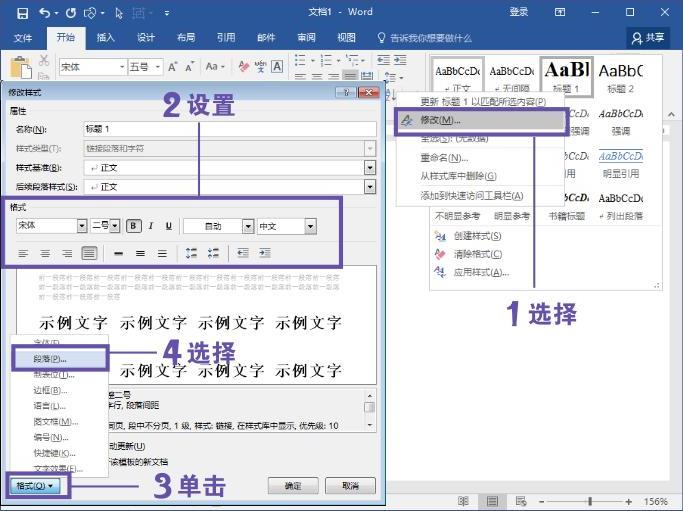Click the justify alignment icon in dialog
683x511 pixels.
click(x=89, y=254)
